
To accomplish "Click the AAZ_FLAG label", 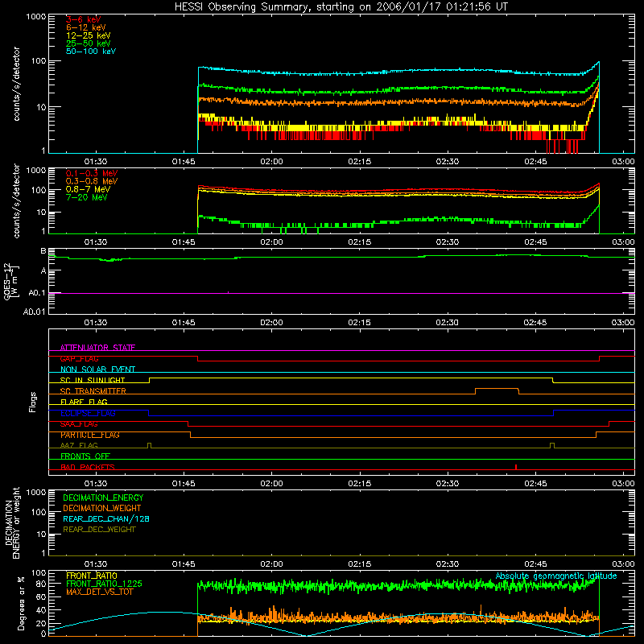I will 79,445.
